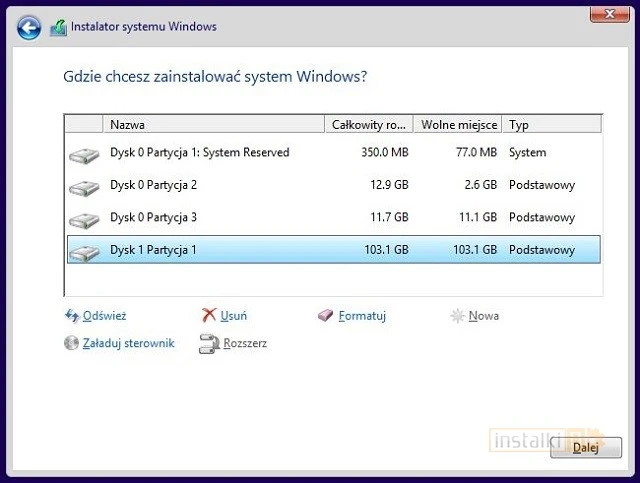640x483 pixels.
Task: Click the red X Usuń icon
Action: click(x=209, y=315)
